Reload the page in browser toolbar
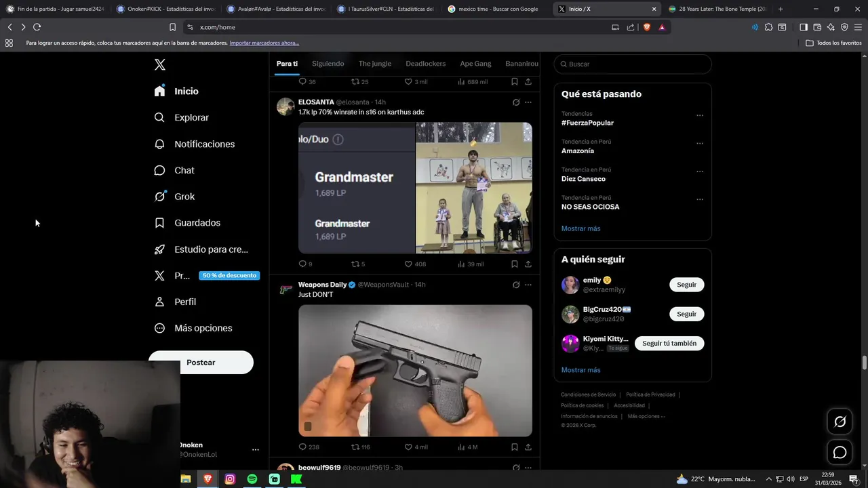Viewport: 868px width, 488px height. tap(37, 27)
